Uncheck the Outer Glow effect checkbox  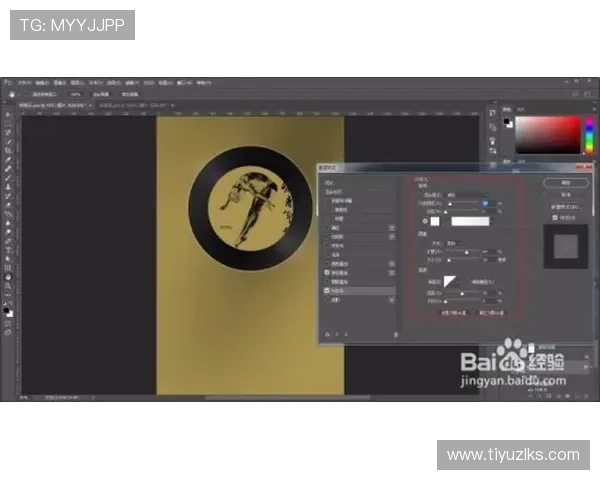point(327,291)
